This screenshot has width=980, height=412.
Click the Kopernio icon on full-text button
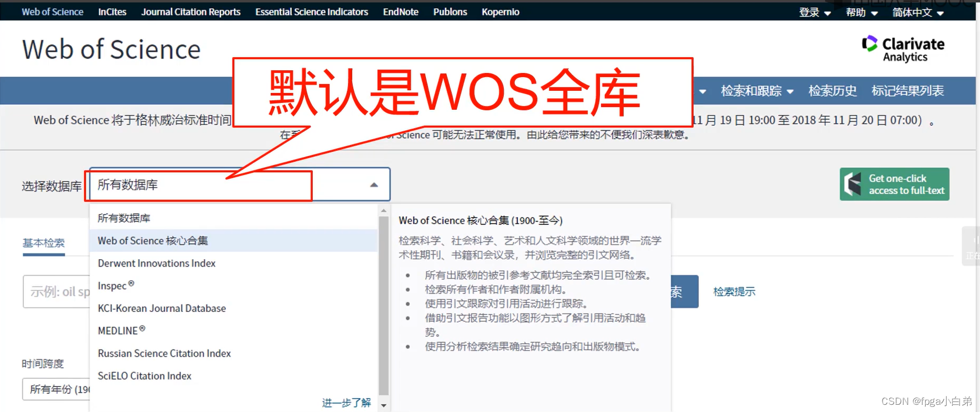click(853, 184)
